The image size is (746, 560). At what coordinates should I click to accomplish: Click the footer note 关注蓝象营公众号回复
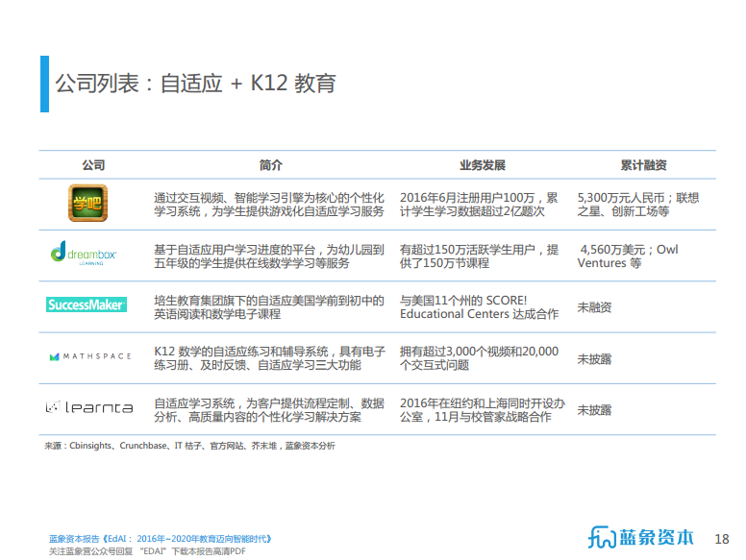147,551
